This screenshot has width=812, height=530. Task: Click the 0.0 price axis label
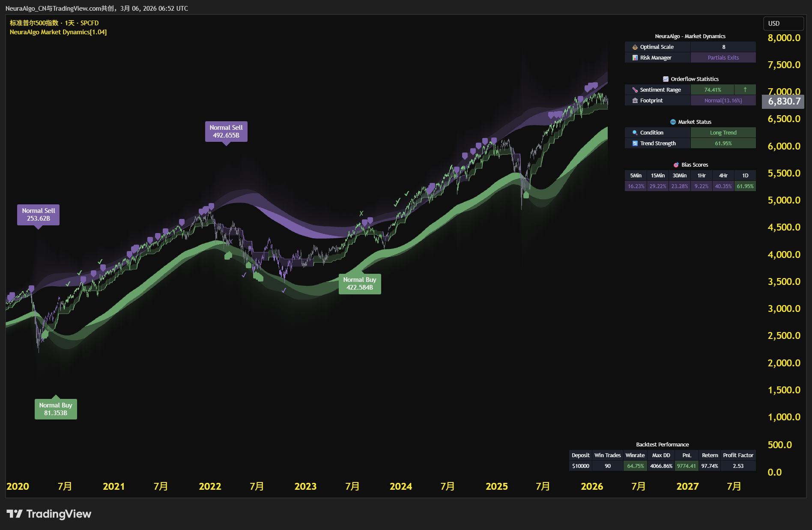(775, 473)
